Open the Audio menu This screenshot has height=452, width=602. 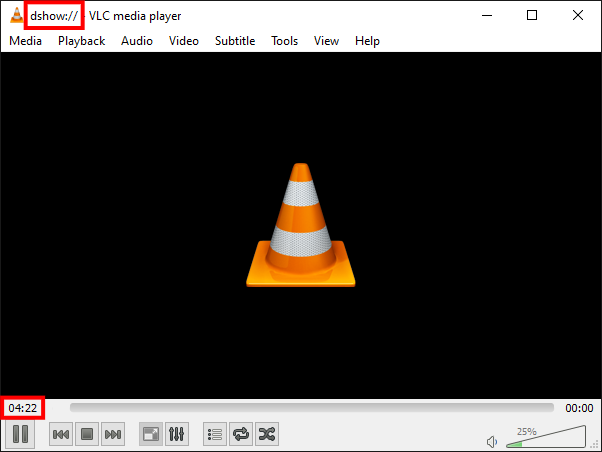137,41
